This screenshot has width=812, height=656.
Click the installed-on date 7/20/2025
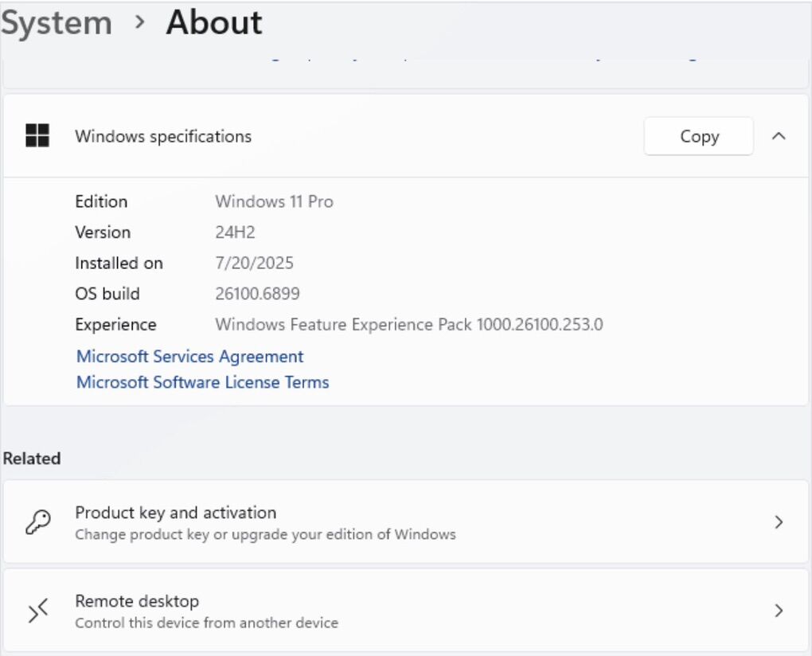[x=254, y=263]
